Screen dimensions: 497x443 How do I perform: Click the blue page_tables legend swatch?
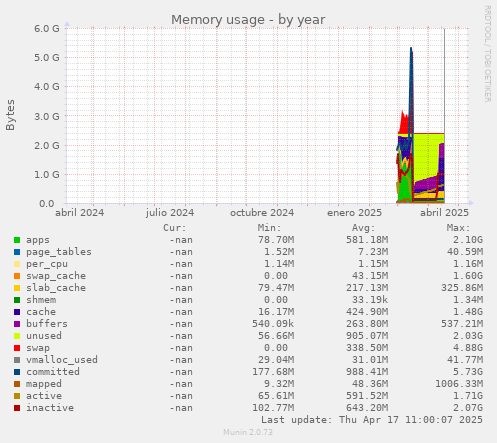(x=17, y=252)
